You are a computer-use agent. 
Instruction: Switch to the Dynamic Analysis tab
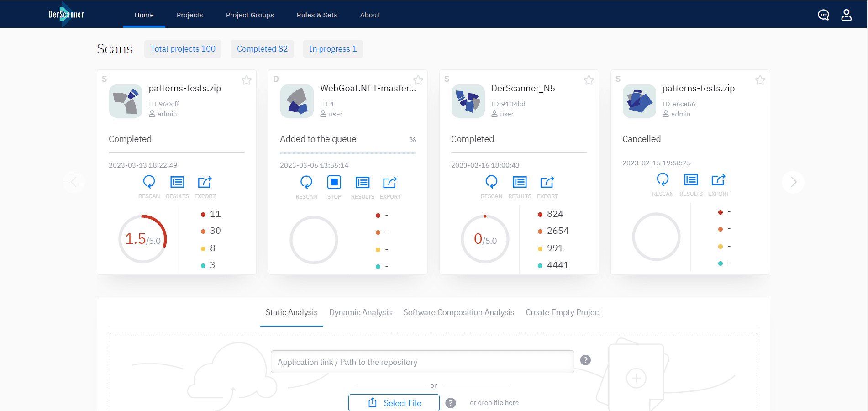click(x=360, y=312)
